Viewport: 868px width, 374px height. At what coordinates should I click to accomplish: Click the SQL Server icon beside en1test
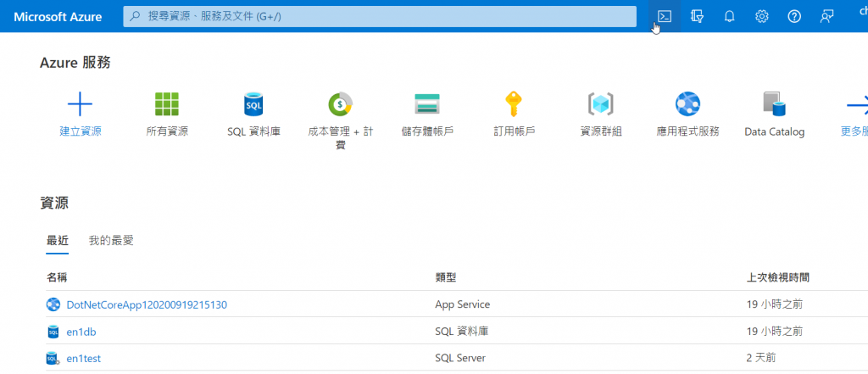pos(53,359)
